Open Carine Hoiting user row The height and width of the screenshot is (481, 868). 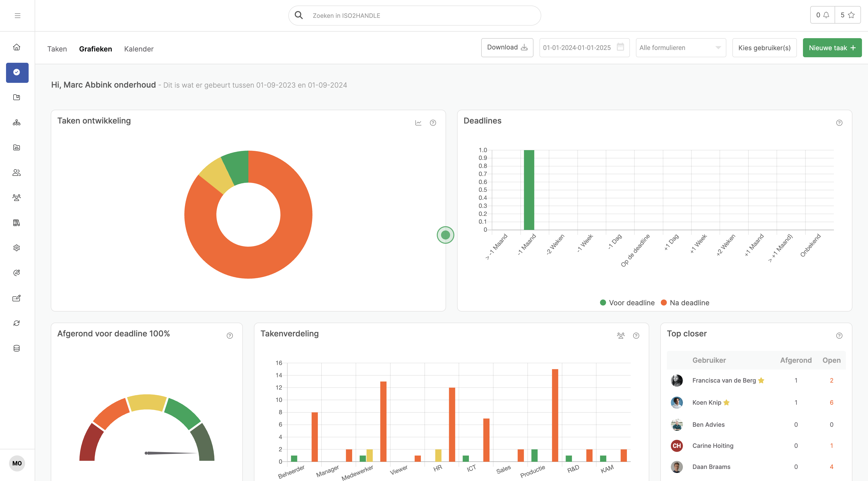point(756,446)
